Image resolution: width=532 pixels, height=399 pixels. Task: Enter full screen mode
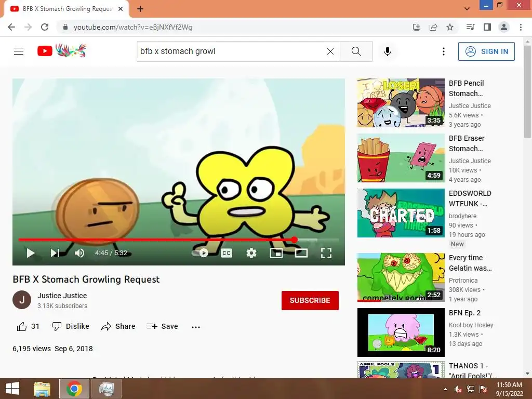coord(326,253)
